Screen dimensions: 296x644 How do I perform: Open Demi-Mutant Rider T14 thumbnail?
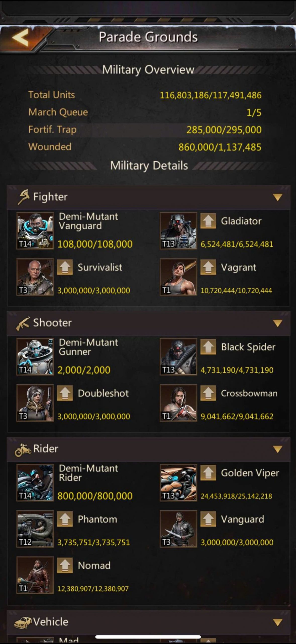35,482
